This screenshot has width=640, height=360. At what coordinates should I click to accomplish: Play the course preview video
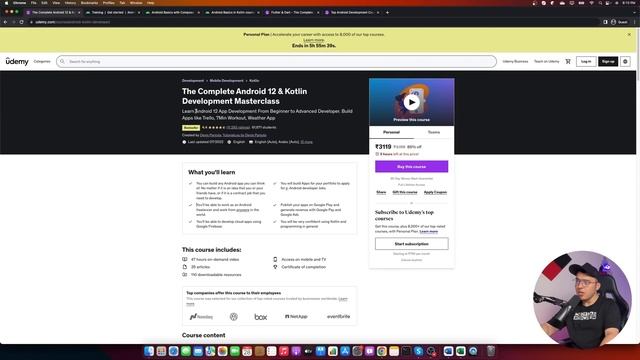tap(411, 102)
